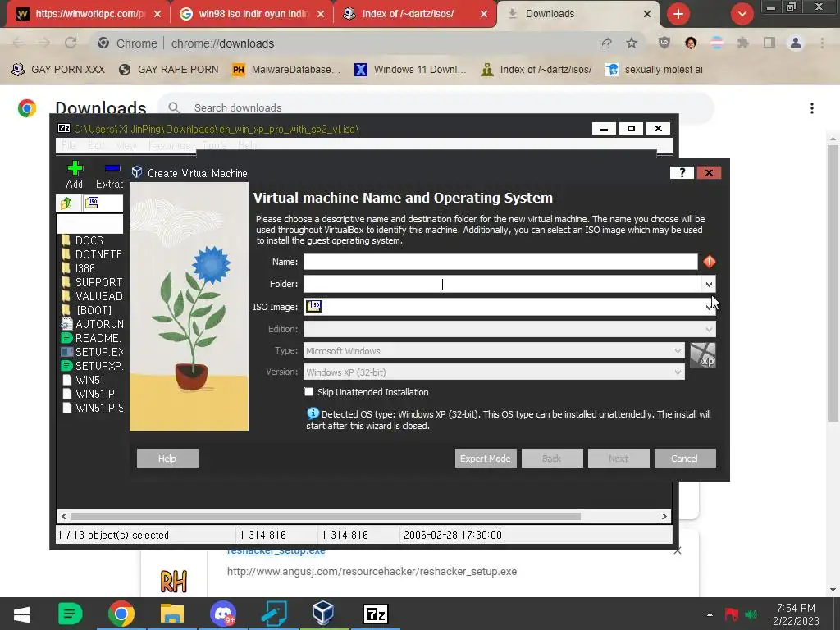The image size is (840, 630).
Task: Click the 7-Zip horizontal scrollbar thumb
Action: coord(326,517)
